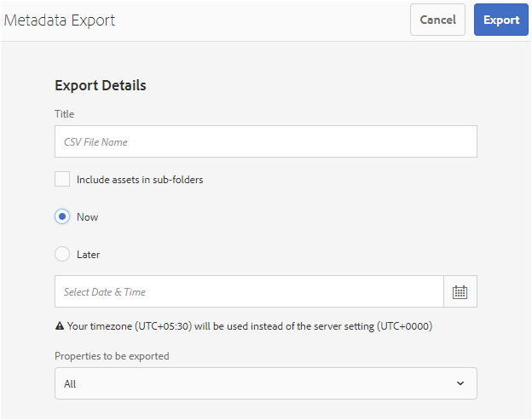Viewport: 532px width, 420px height.
Task: Click the 'Later' option label text
Action: pos(89,254)
